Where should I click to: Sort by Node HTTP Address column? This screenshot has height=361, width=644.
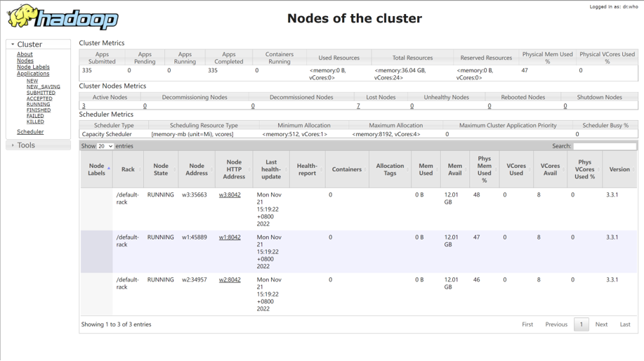234,169
